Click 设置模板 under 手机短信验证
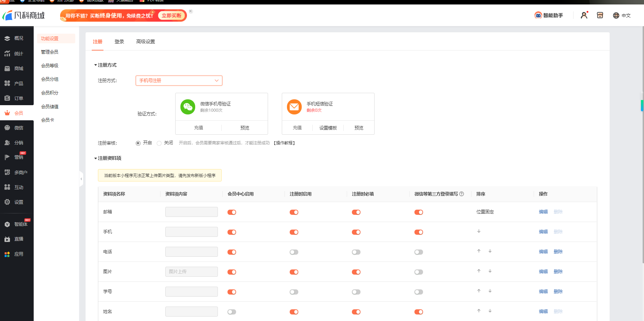The image size is (644, 321). click(328, 128)
